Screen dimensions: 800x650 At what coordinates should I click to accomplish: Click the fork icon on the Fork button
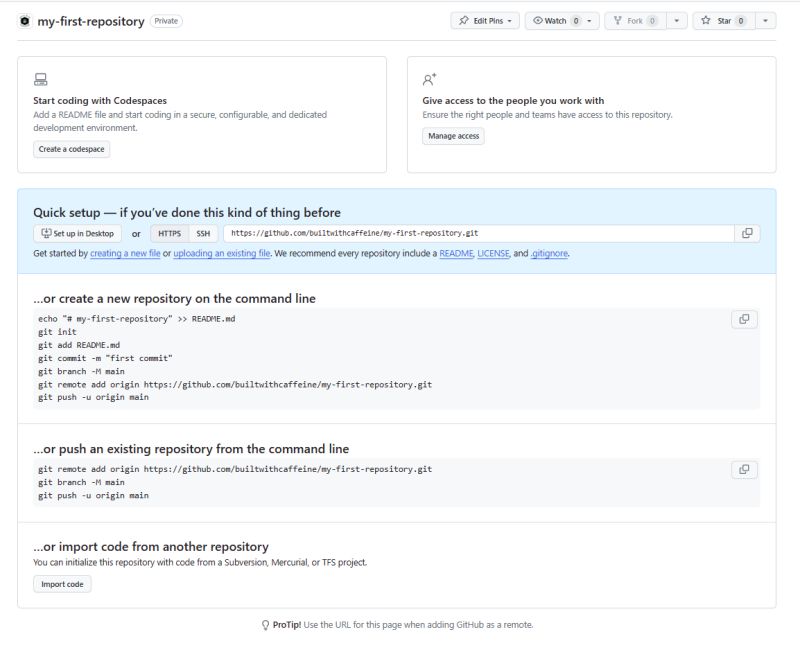(618, 20)
